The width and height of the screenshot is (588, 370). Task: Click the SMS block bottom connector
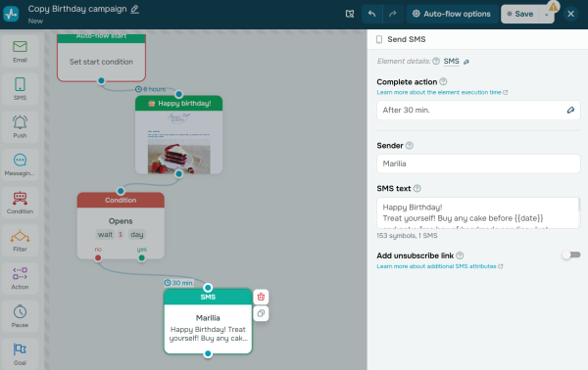coord(208,353)
